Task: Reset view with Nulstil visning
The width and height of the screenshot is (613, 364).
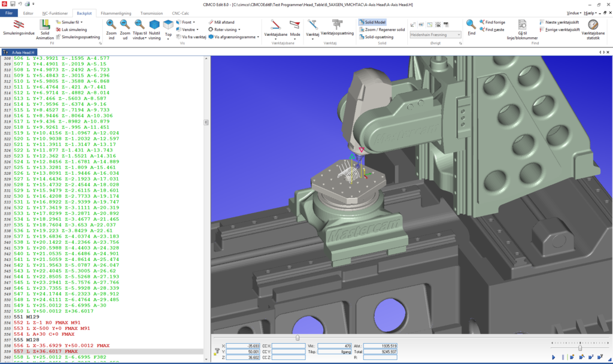Action: (x=154, y=29)
